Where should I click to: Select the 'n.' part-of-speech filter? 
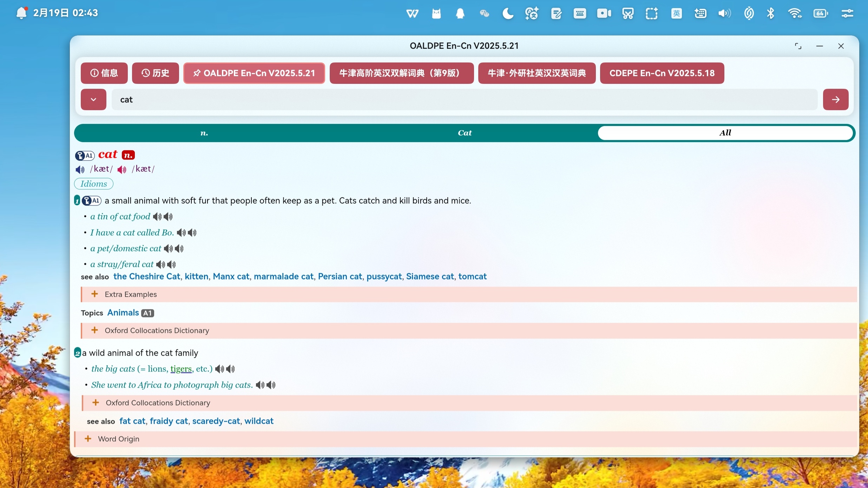204,133
